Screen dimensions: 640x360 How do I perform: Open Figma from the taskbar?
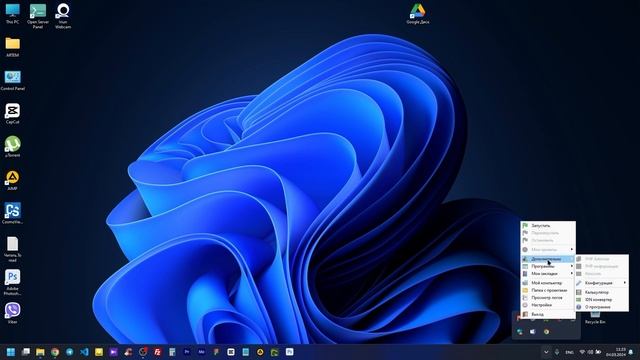(216, 352)
